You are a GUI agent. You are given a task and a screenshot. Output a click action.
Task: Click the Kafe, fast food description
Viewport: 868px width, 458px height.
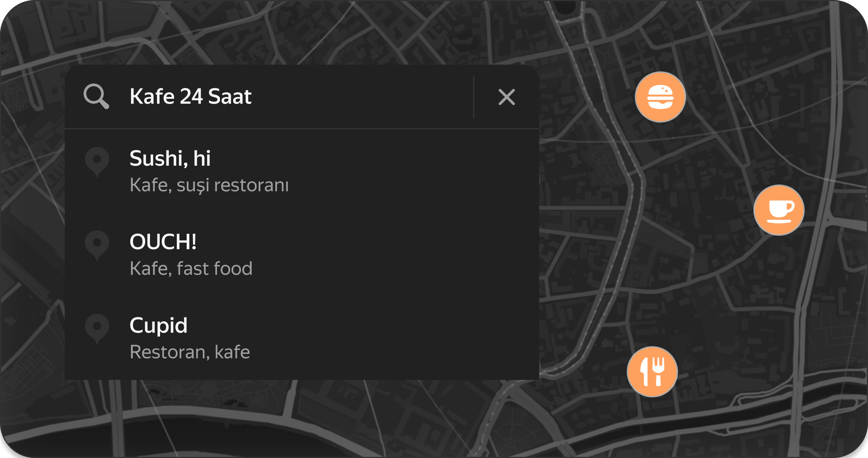click(191, 269)
